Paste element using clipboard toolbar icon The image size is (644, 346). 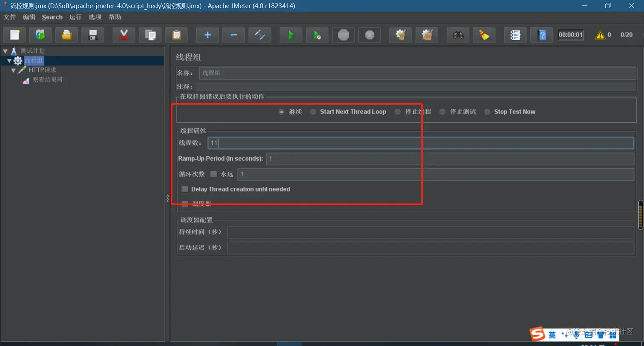click(176, 35)
